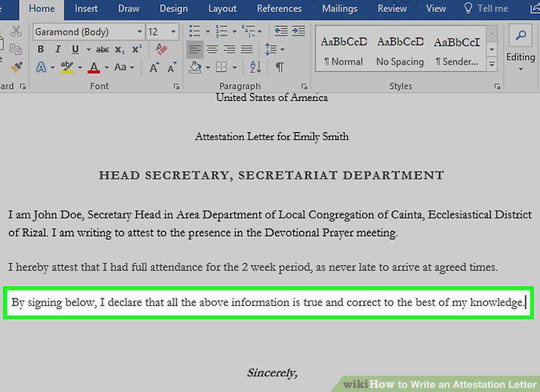This screenshot has height=392, width=540.
Task: Open the Editing group menu
Action: coord(521,62)
